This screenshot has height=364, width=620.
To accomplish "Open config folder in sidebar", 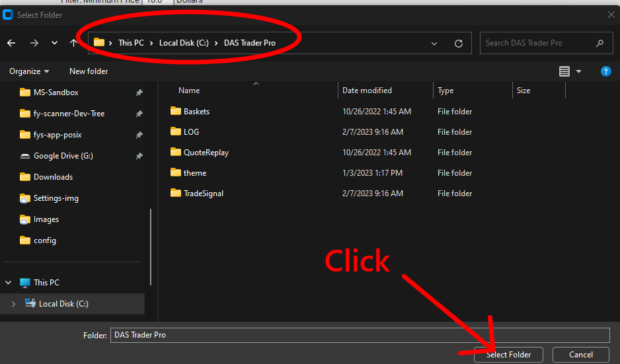I will point(45,240).
